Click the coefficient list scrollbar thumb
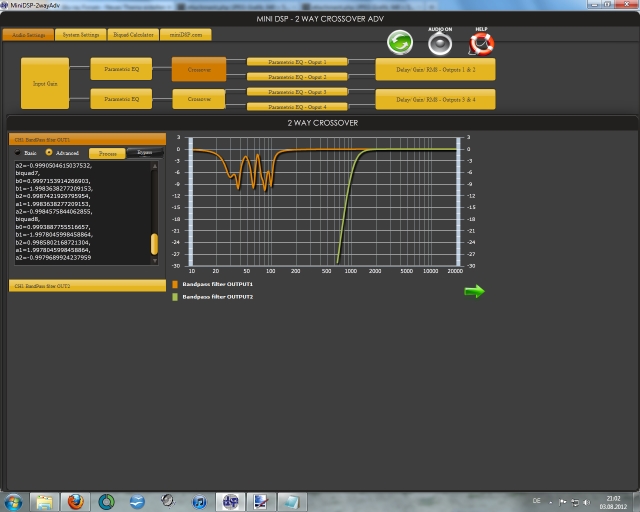Screen dimensions: 640x512 pos(154,244)
